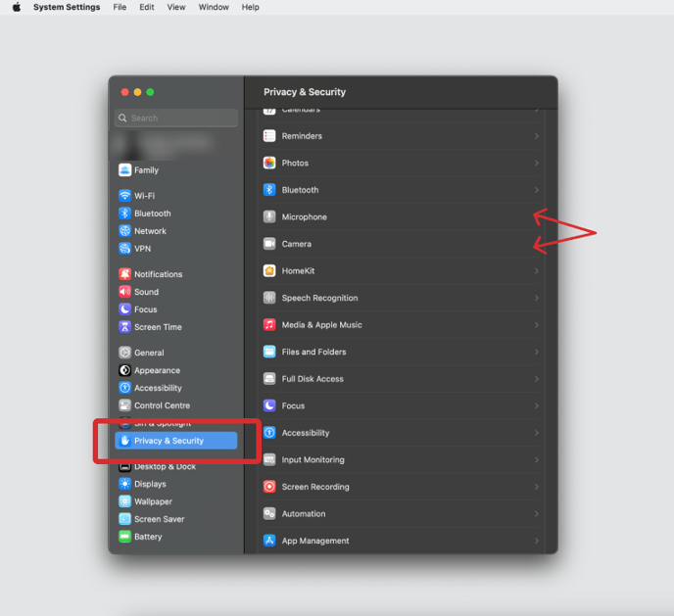Image resolution: width=674 pixels, height=616 pixels.
Task: Open the Apple menu icon
Action: pyautogui.click(x=17, y=7)
